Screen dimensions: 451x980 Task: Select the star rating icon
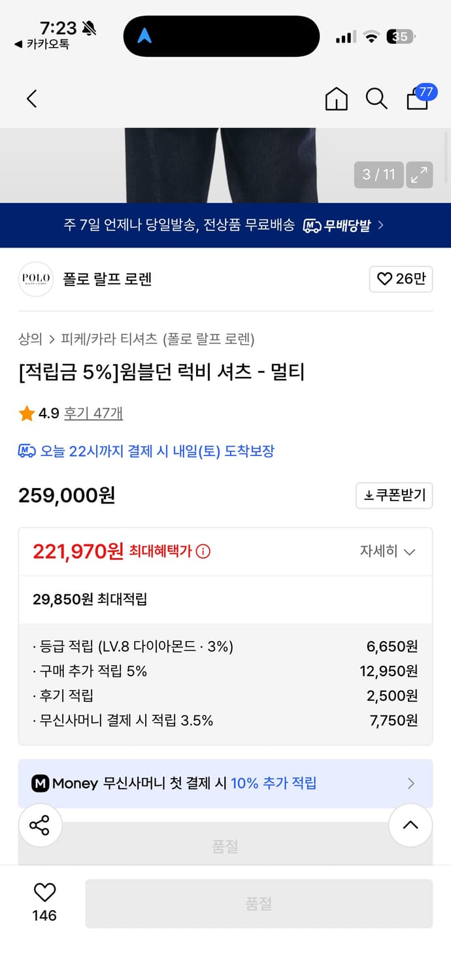tap(27, 413)
